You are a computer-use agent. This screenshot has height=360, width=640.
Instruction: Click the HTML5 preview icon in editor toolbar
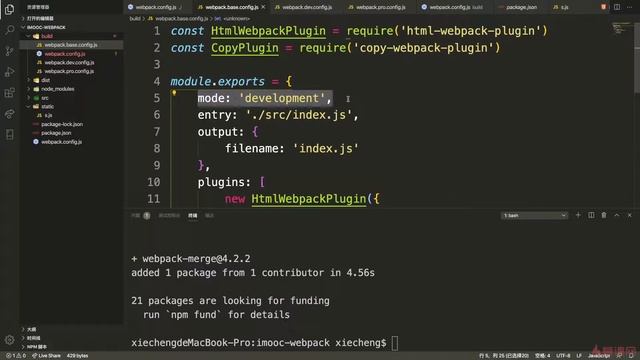[603, 7]
